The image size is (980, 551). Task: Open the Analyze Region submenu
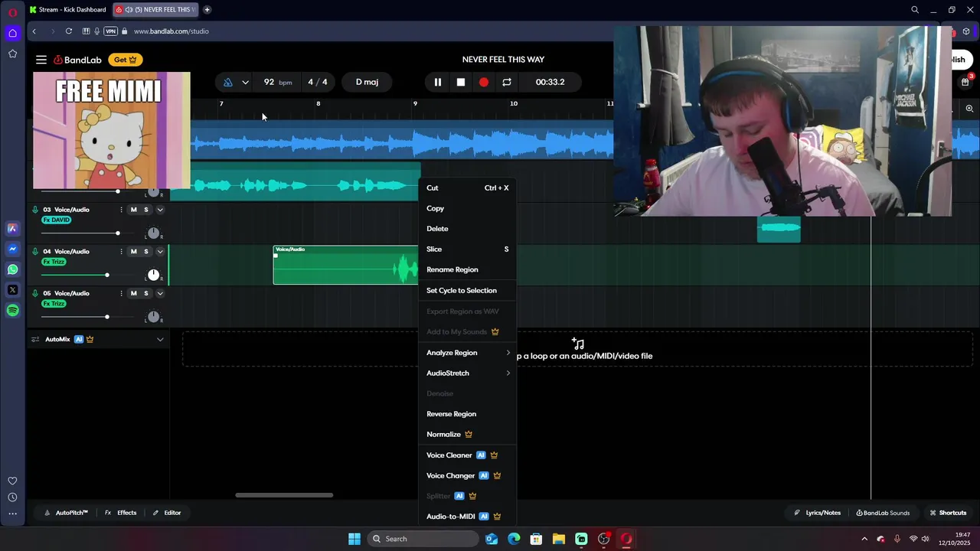point(467,353)
